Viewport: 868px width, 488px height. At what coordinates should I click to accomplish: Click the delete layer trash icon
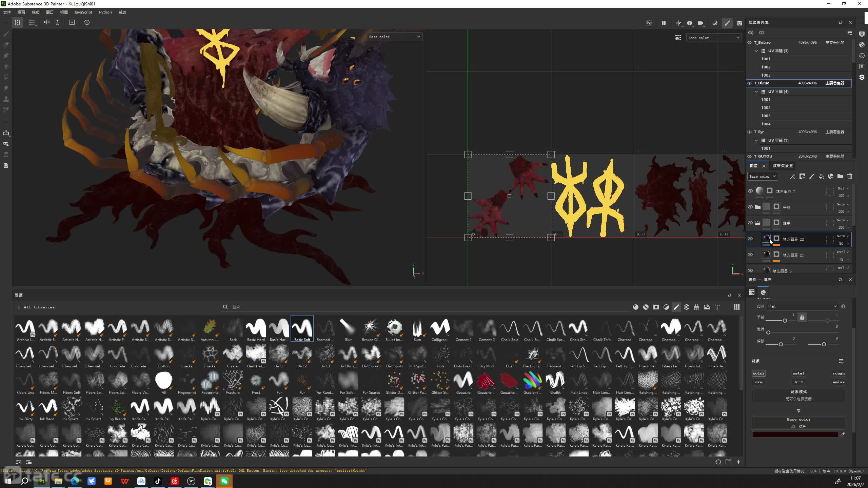[x=850, y=176]
